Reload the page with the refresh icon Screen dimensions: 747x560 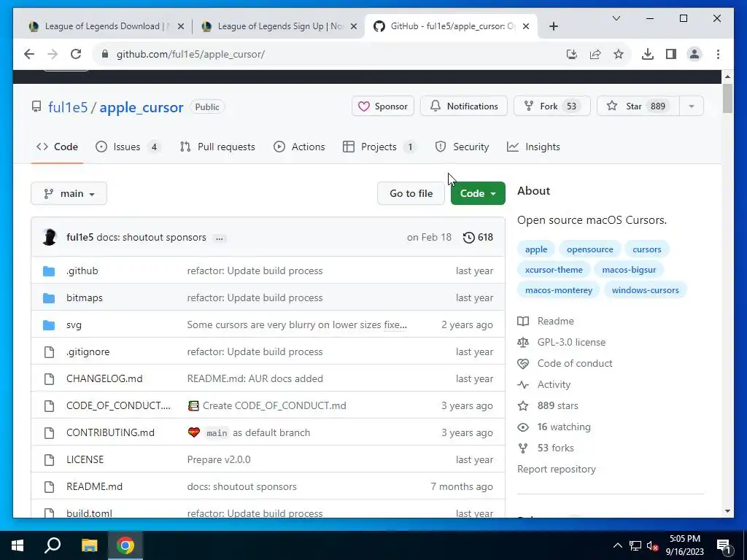tap(76, 54)
